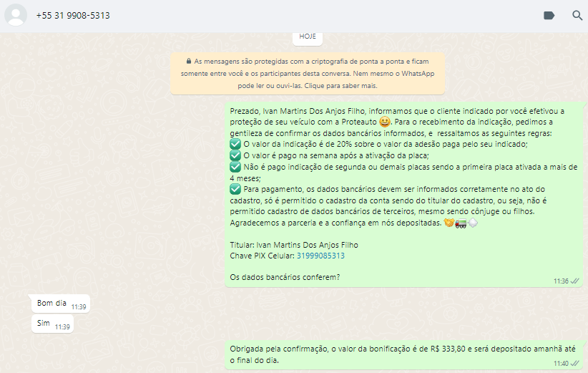The width and height of the screenshot is (588, 373).
Task: Click the handshake emoji in the message
Action: tap(449, 223)
